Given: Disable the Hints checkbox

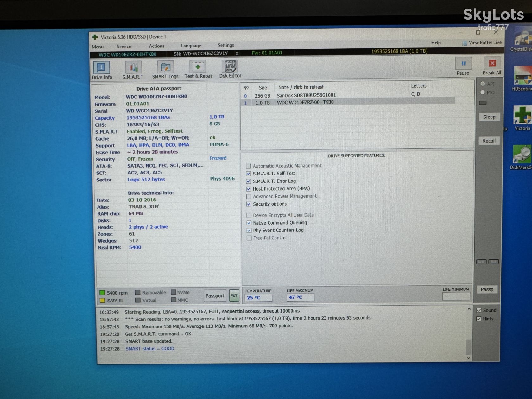Looking at the screenshot, I should pyautogui.click(x=479, y=319).
